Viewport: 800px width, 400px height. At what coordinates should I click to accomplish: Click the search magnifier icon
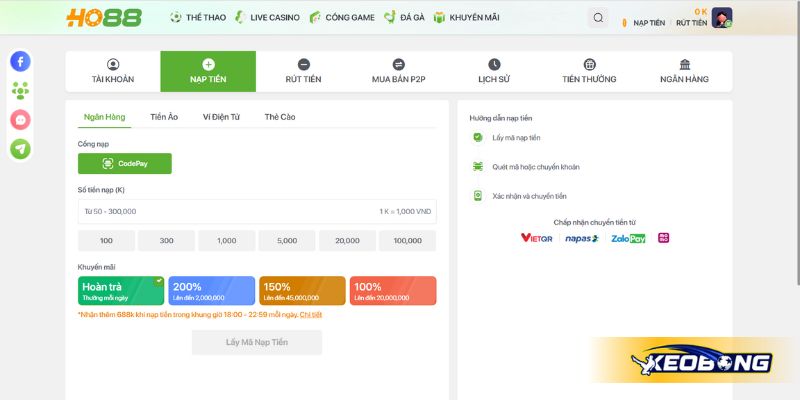click(598, 18)
